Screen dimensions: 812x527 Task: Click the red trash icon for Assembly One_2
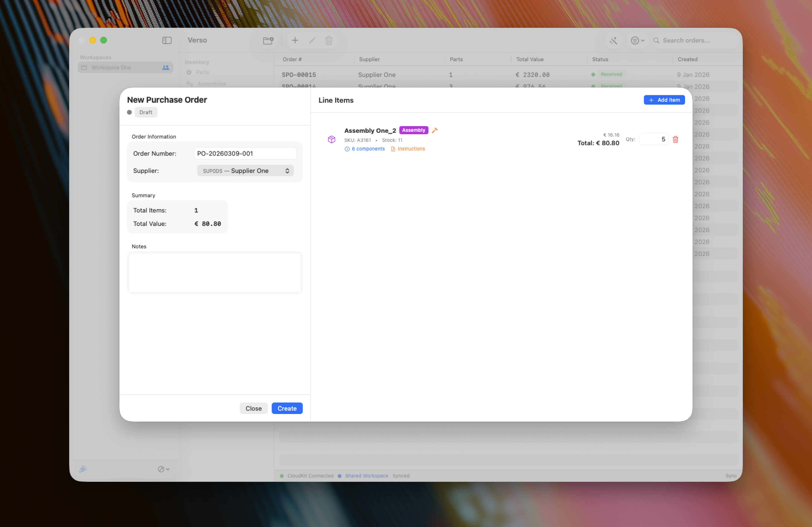pyautogui.click(x=675, y=140)
